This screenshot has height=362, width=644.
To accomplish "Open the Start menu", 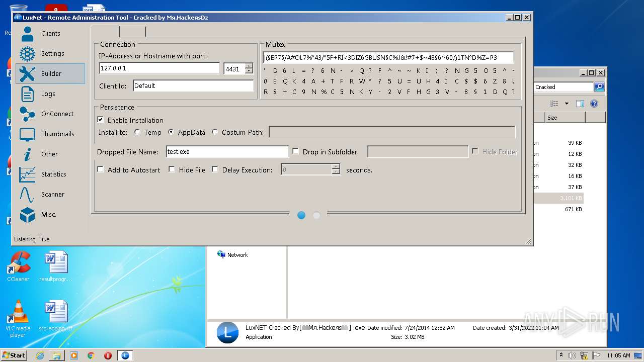I will pyautogui.click(x=14, y=355).
